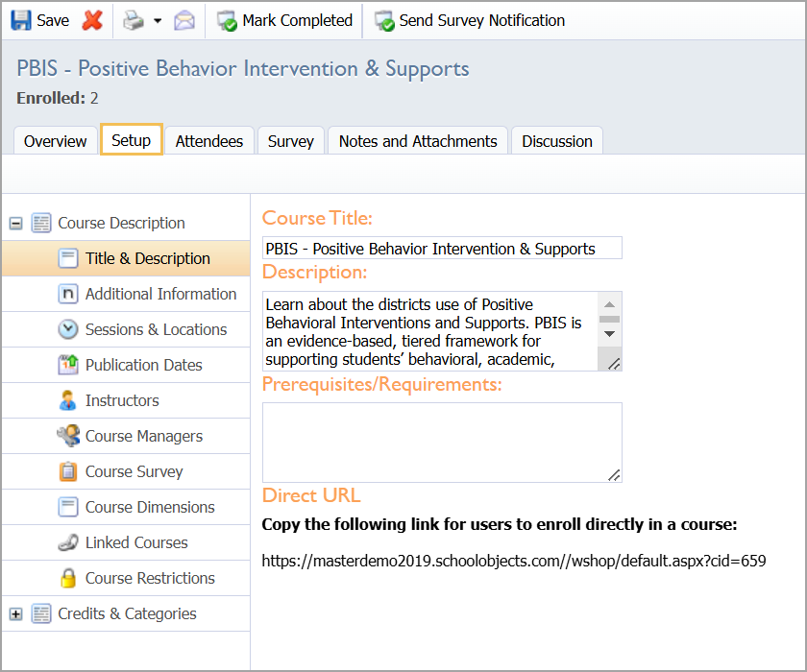The image size is (807, 672).
Task: Click the Course Survey clipboard icon
Action: click(x=68, y=471)
